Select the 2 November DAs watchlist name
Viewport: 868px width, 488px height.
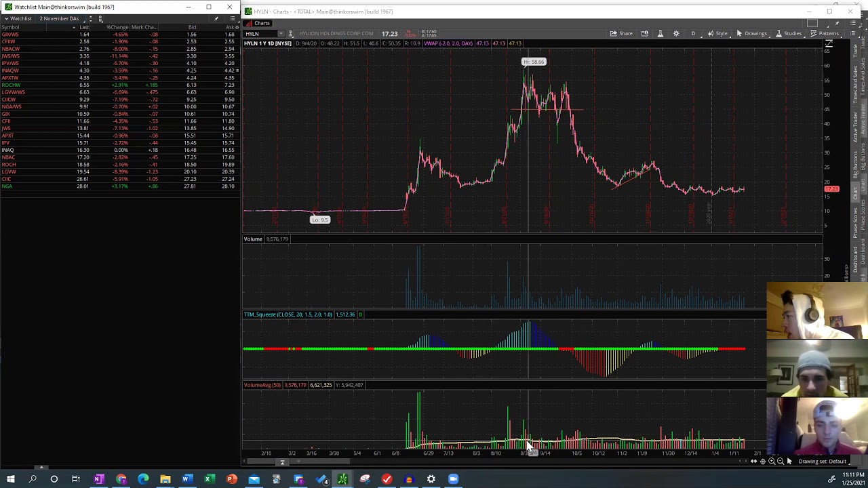point(59,18)
